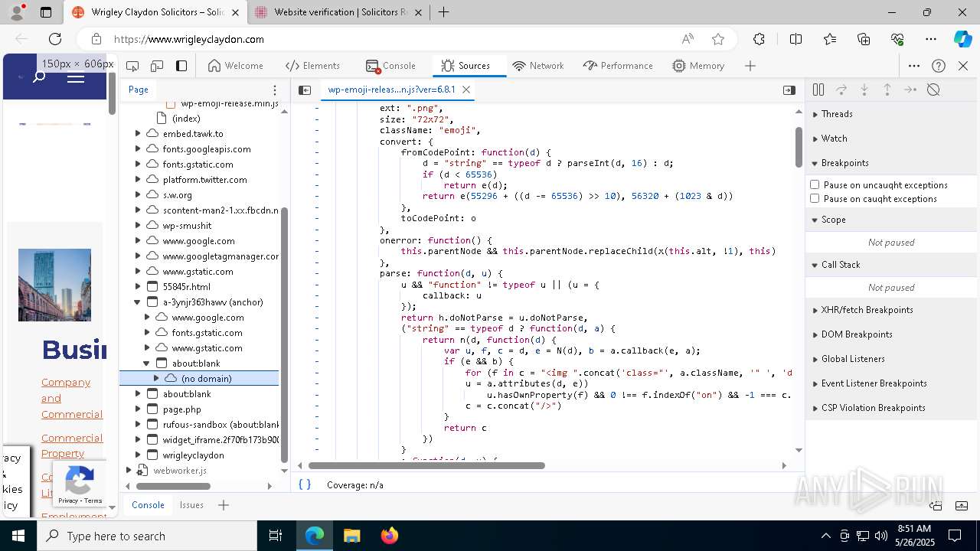Open Read aloud icon in address bar
The image size is (980, 551).
pos(688,39)
